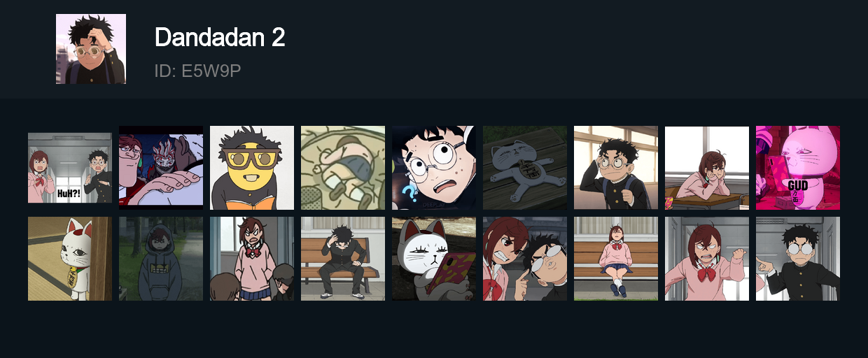Select the white lucky cat standing by door sticker

[x=70, y=259]
